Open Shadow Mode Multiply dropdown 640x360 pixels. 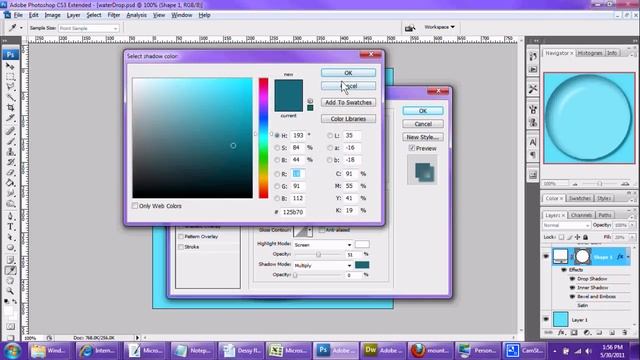[322, 265]
